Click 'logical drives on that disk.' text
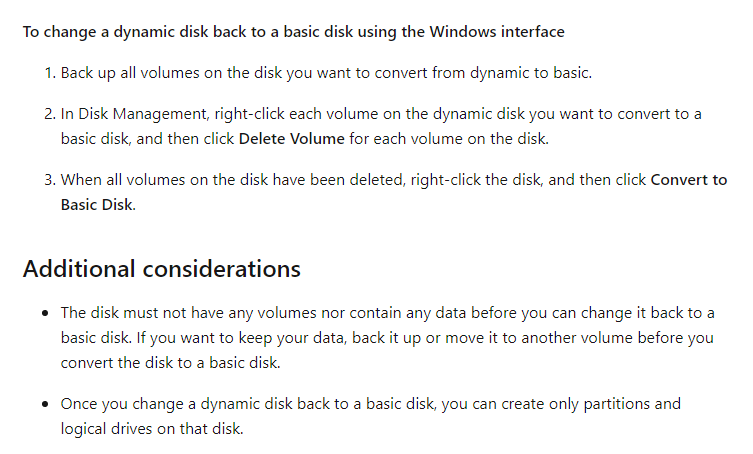753x454 pixels. [x=152, y=429]
